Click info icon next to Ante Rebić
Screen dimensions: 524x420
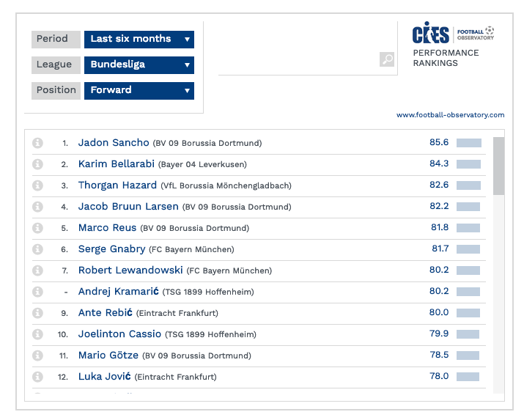point(38,313)
